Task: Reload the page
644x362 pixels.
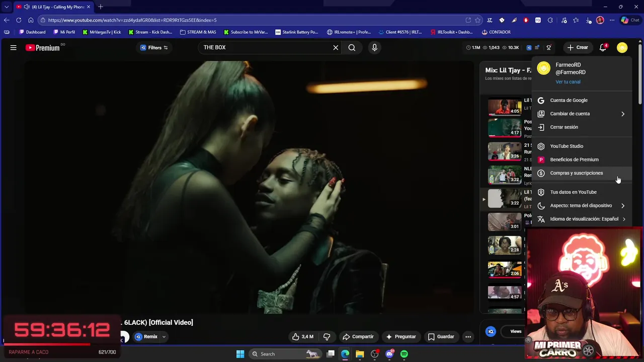Action: [x=19, y=20]
